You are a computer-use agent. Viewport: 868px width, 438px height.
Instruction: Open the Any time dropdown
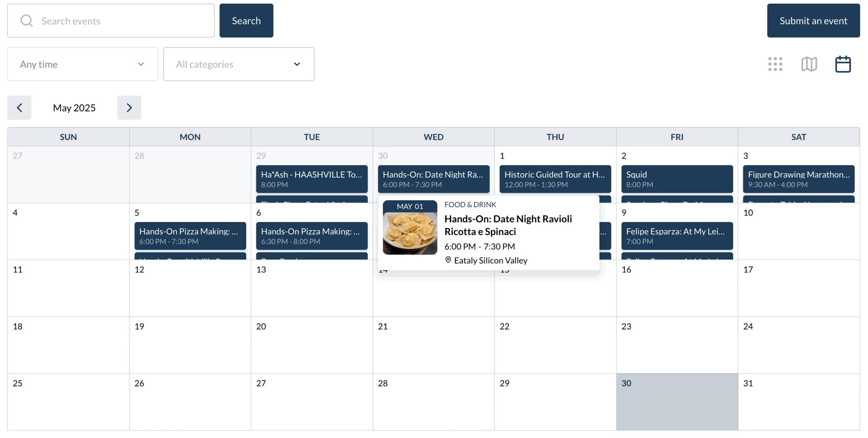[83, 64]
